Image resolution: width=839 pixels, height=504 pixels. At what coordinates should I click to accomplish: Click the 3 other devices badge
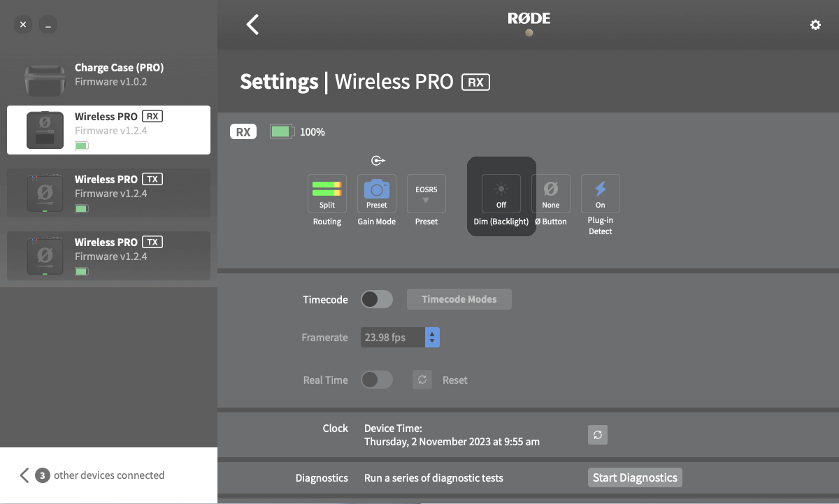(43, 475)
